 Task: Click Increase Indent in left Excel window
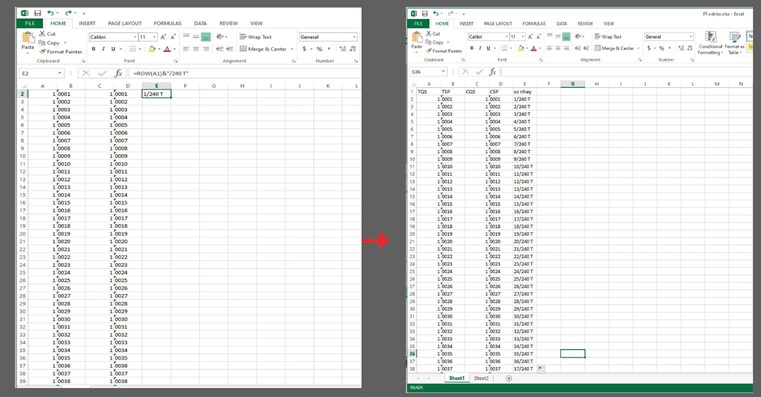(230, 49)
